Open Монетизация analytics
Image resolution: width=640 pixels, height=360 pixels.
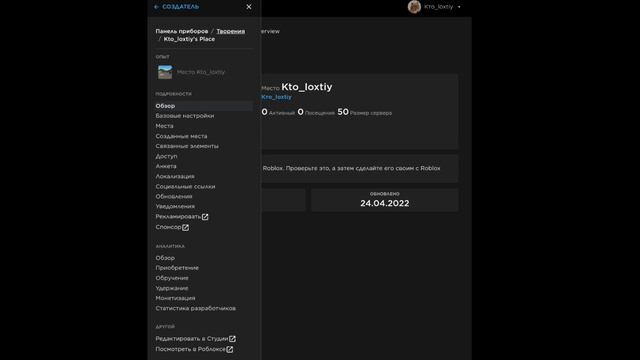[x=175, y=298]
